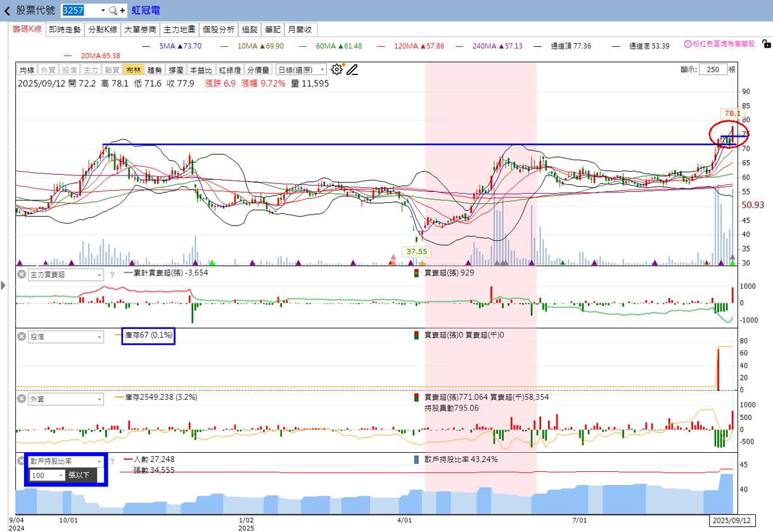The image size is (773, 532).
Task: Switch to the 即時走勢 tab
Action: point(65,29)
